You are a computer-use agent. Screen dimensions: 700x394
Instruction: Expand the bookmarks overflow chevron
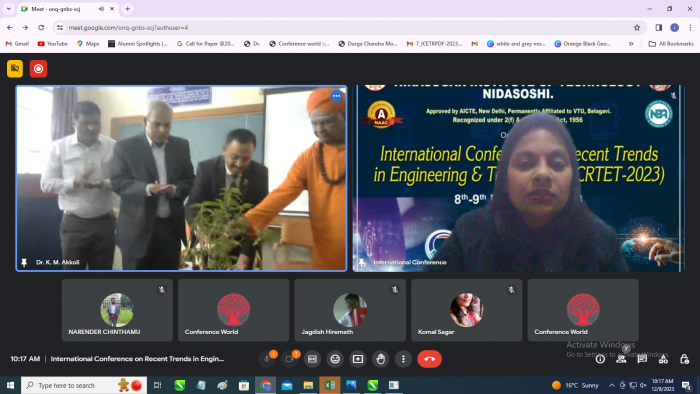(631, 44)
